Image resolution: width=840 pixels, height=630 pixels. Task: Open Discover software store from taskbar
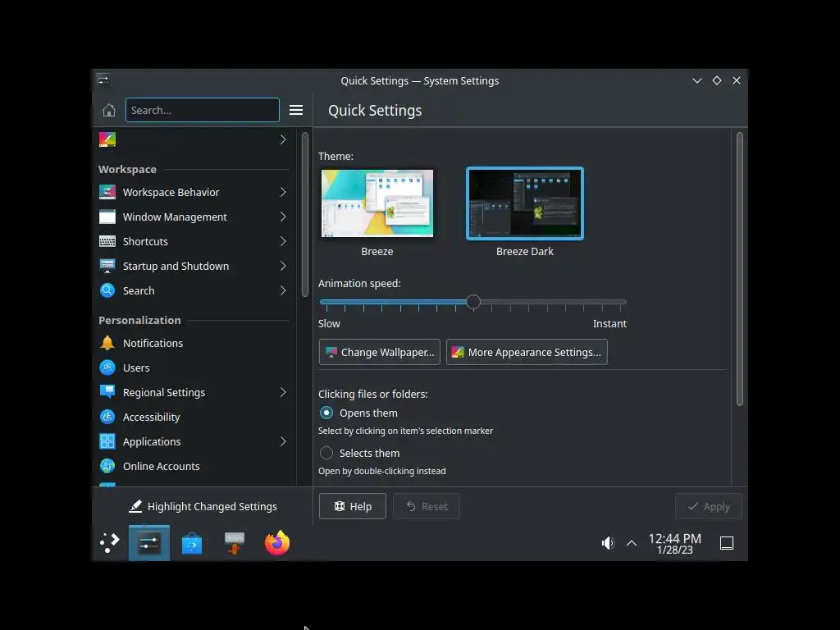(x=192, y=543)
